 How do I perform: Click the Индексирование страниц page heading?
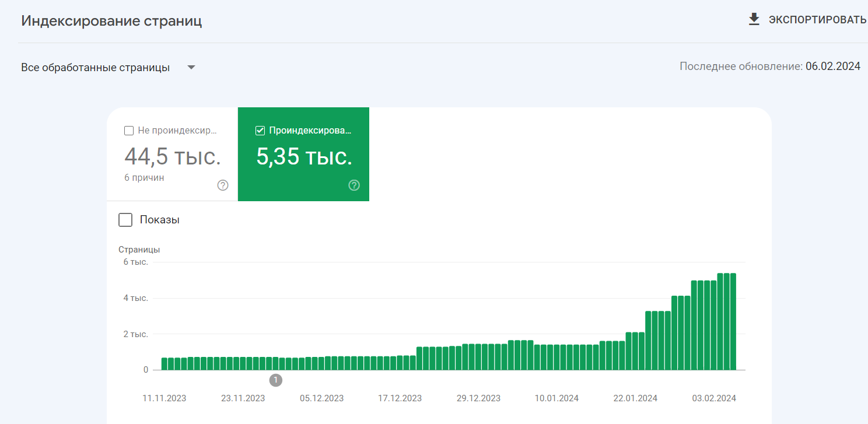point(111,21)
